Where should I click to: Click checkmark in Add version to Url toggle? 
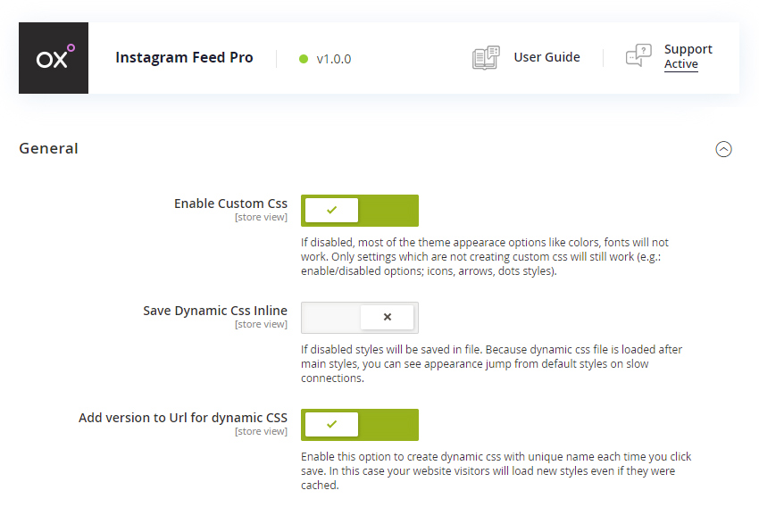point(331,425)
